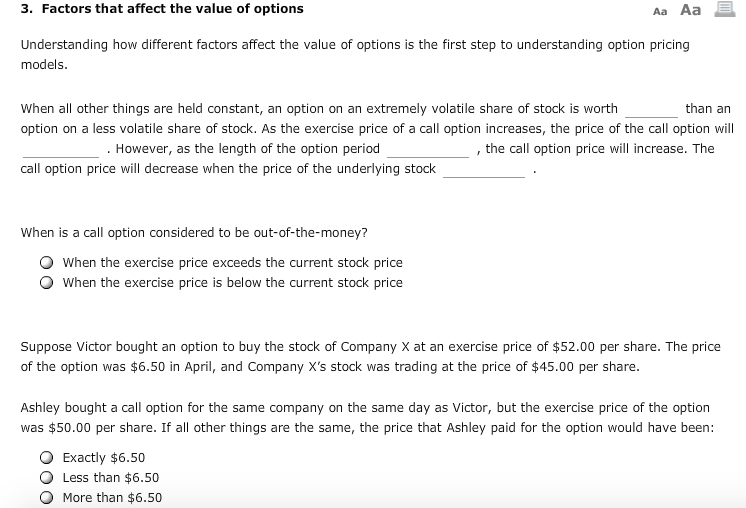Click the "$50.00" exercise price in Ashley's paragraph
Screen dimensions: 746x508
(x=69, y=428)
